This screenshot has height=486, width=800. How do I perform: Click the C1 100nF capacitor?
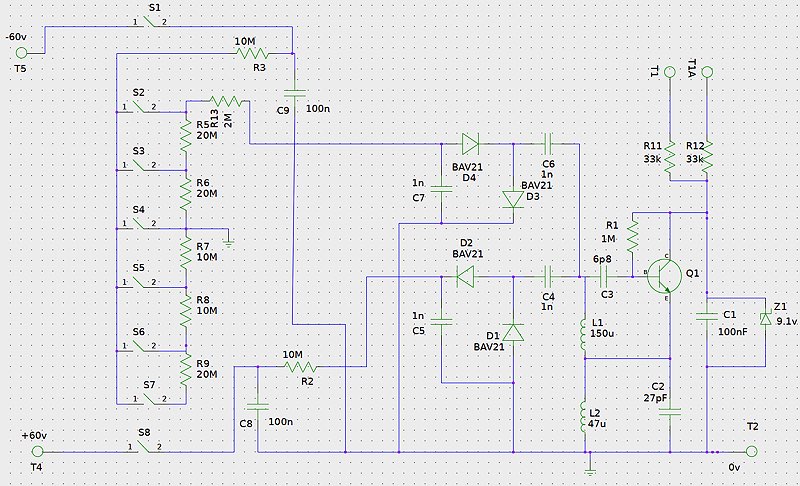point(707,317)
